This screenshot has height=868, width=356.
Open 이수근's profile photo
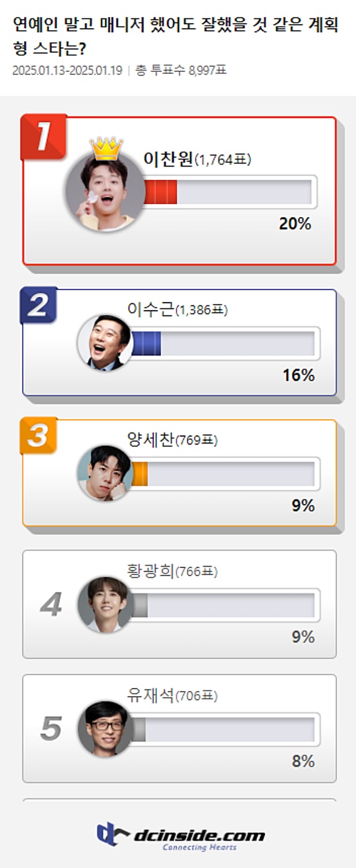(105, 343)
